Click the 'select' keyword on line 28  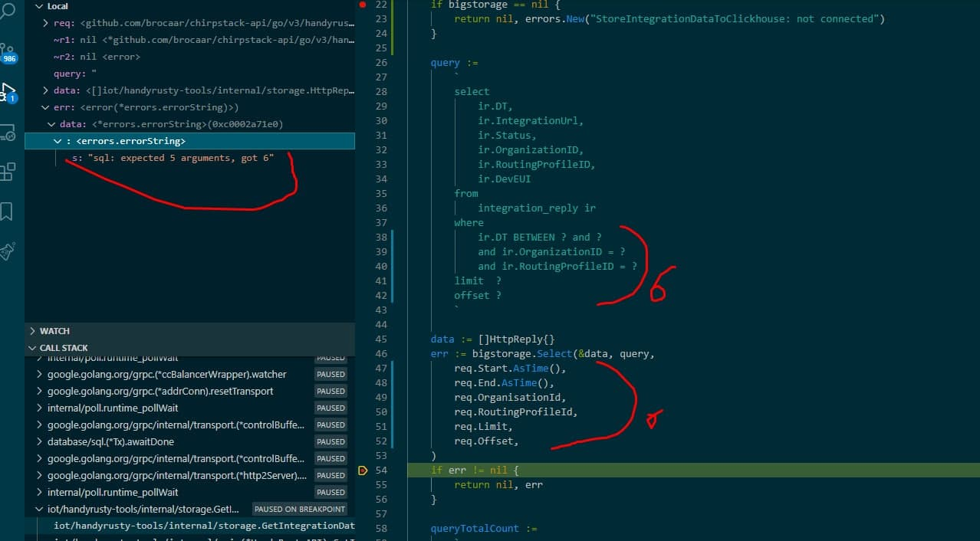[472, 92]
